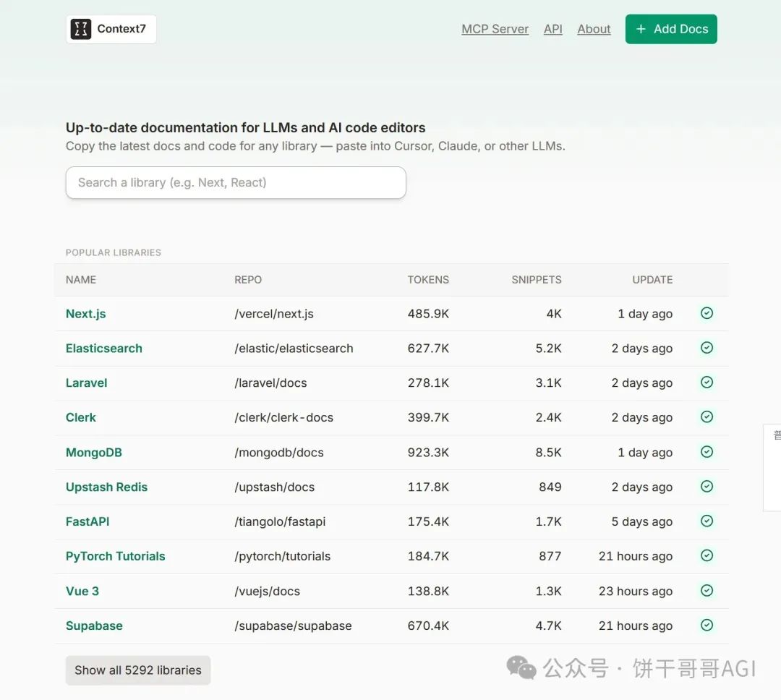
Task: Click the check status icon for Vue 3
Action: pos(707,590)
